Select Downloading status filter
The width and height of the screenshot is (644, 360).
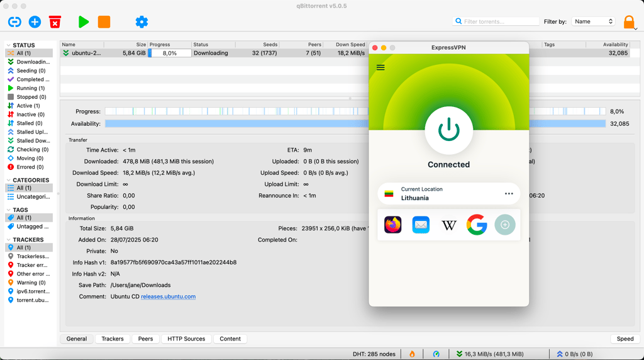[29, 62]
